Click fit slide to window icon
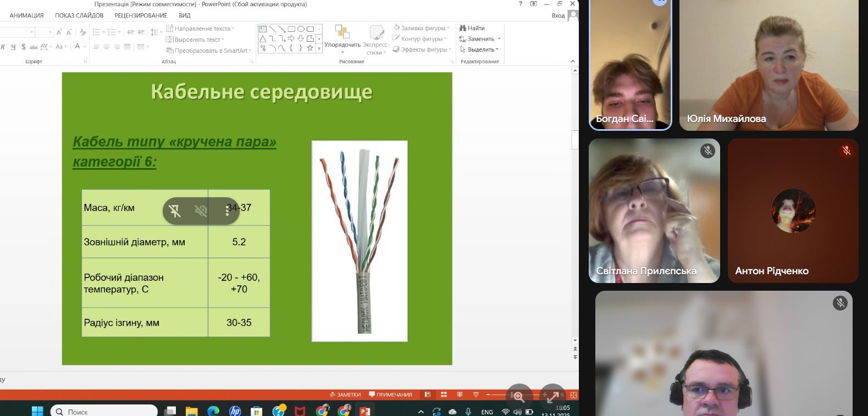868x416 pixels. (x=574, y=395)
